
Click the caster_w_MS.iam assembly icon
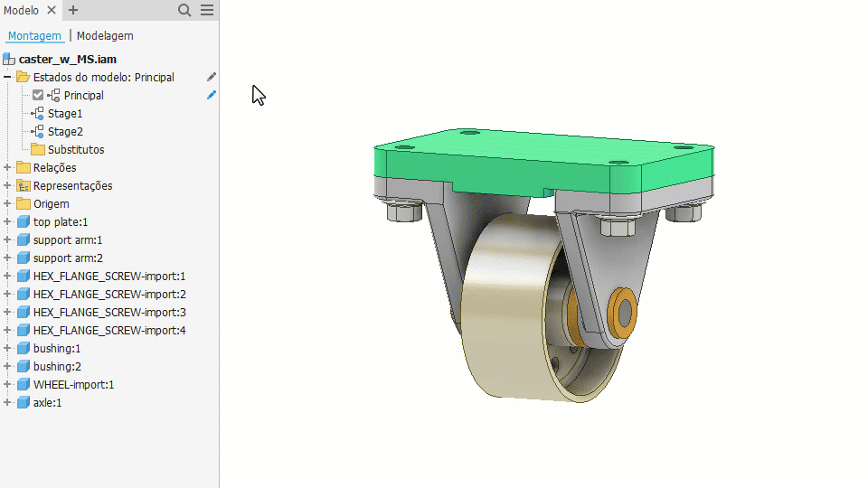coord(9,60)
